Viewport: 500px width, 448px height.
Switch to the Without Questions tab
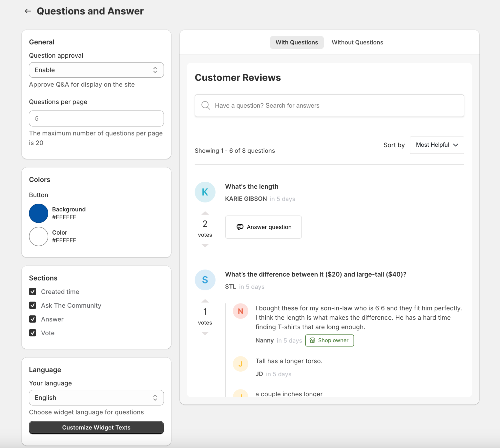pyautogui.click(x=357, y=42)
